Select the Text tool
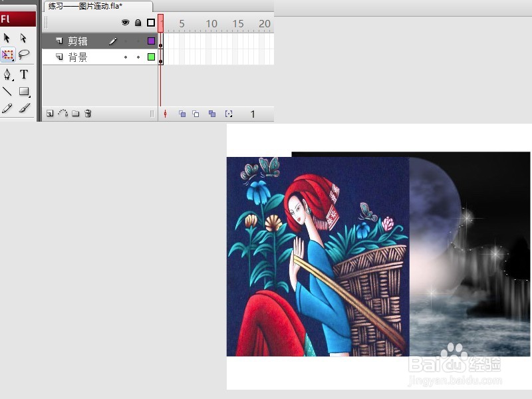This screenshot has height=399, width=532. point(24,74)
